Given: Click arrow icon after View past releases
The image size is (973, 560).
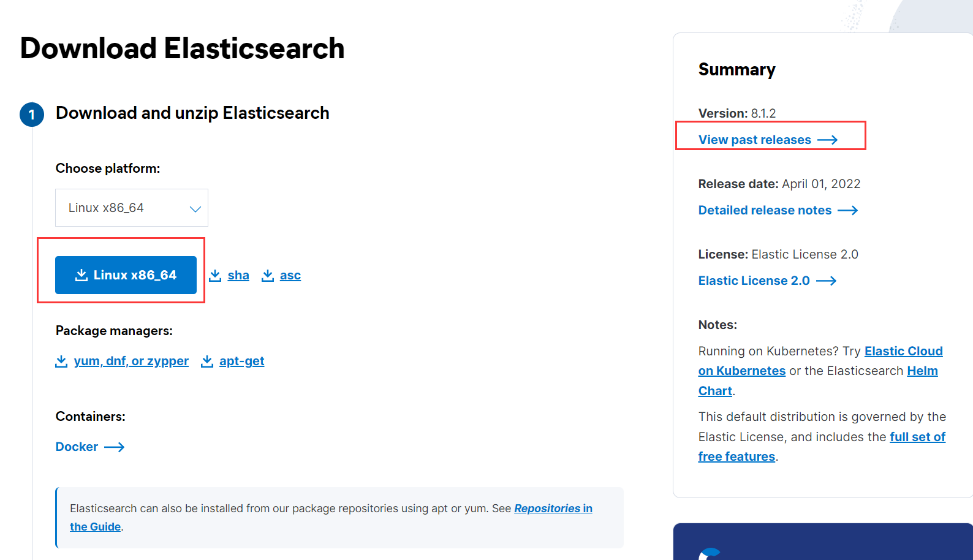Looking at the screenshot, I should coord(828,140).
